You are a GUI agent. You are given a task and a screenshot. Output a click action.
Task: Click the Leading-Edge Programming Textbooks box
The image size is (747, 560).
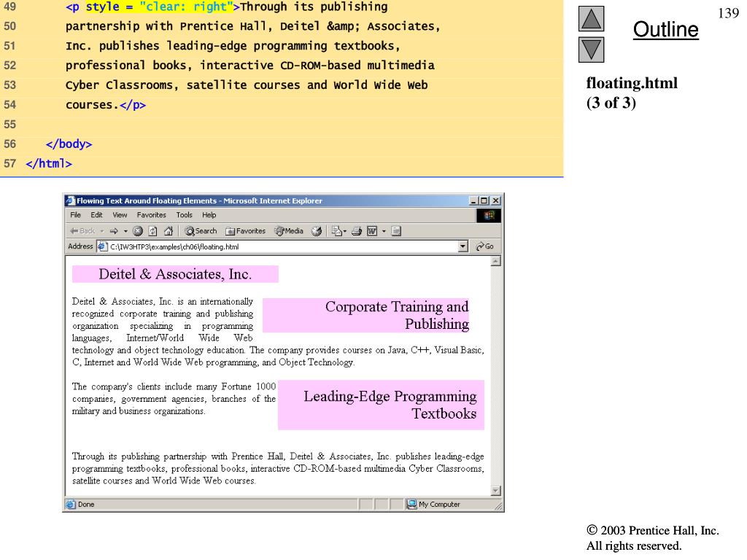(x=381, y=405)
